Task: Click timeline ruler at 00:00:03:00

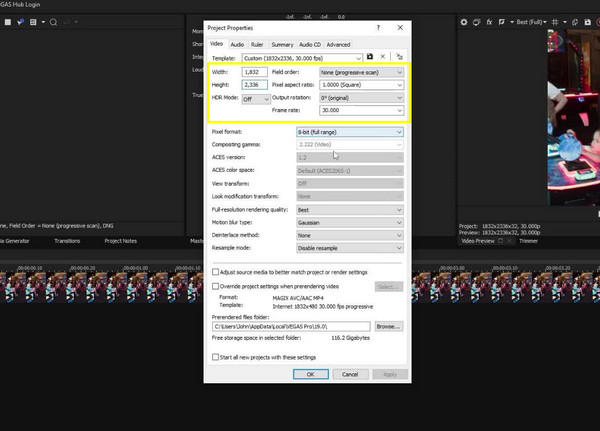Action: [452, 268]
